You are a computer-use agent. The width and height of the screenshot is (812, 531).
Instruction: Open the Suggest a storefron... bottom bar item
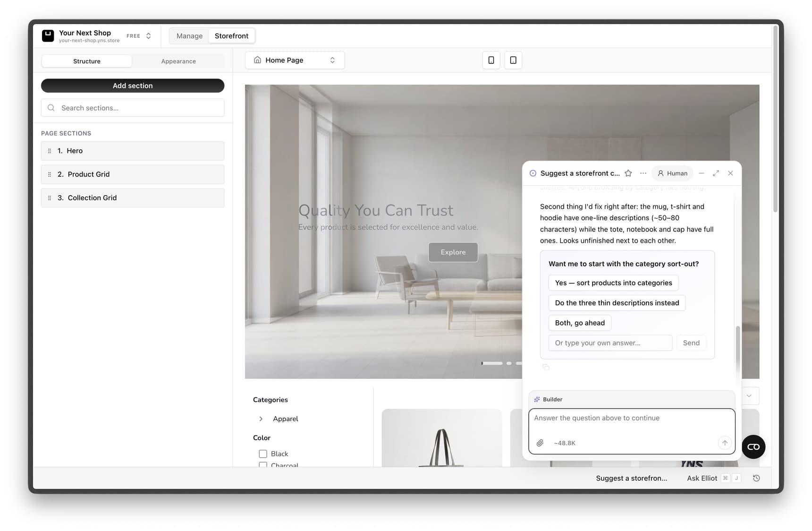coord(632,479)
